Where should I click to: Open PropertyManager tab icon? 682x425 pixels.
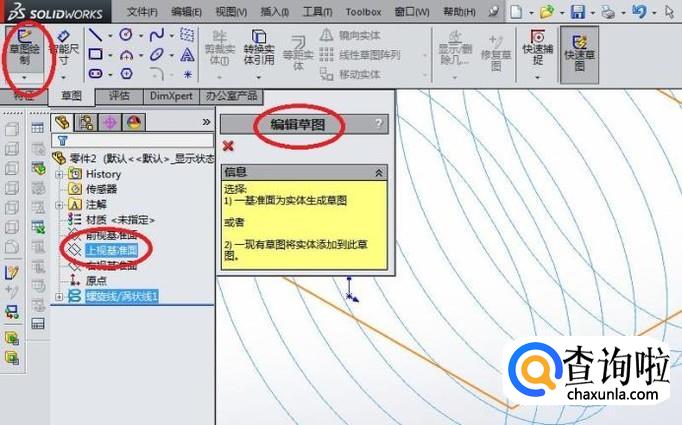pyautogui.click(x=86, y=122)
